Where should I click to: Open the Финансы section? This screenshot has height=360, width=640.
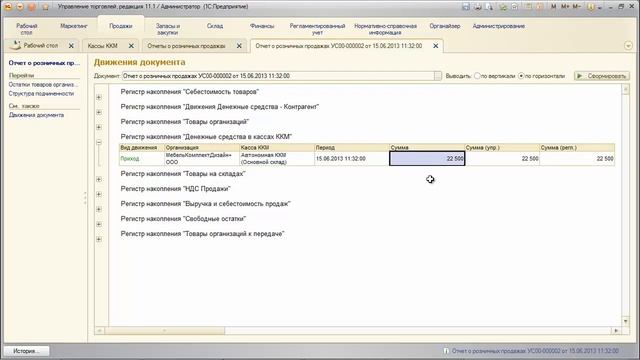click(262, 26)
